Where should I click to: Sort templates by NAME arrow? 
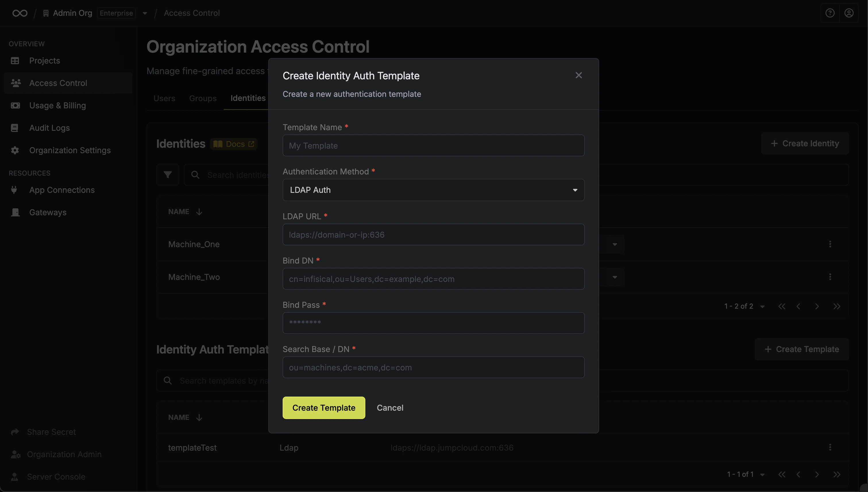[x=199, y=418]
